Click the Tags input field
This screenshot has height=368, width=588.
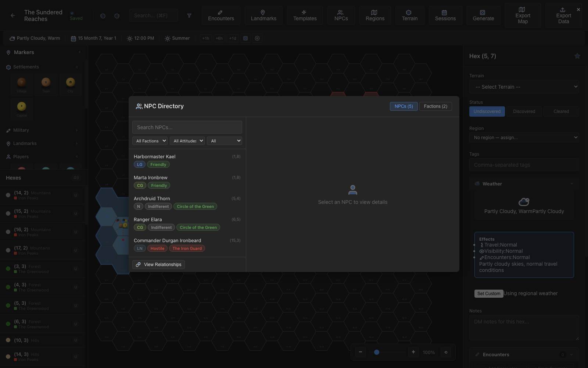(524, 165)
